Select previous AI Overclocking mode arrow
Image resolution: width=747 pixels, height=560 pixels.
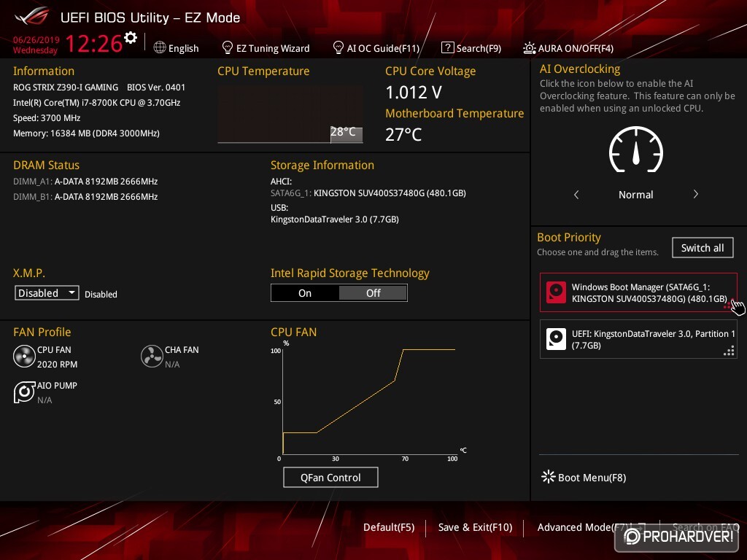point(576,194)
